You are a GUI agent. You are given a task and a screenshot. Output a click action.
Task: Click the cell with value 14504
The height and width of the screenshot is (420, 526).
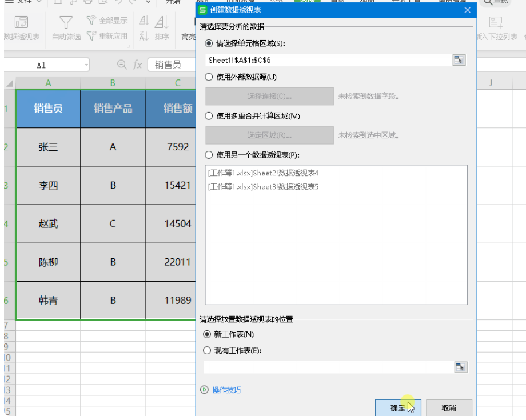(170, 223)
